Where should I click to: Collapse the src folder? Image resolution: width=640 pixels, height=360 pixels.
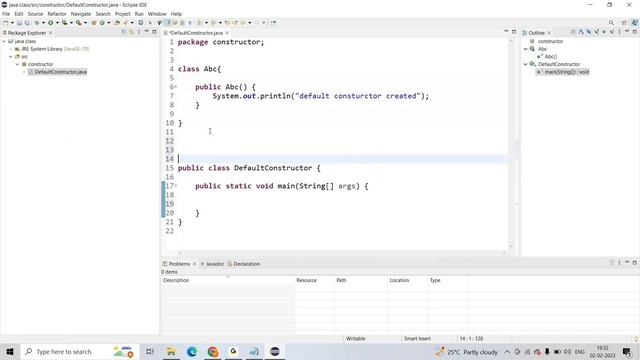[x=11, y=57]
